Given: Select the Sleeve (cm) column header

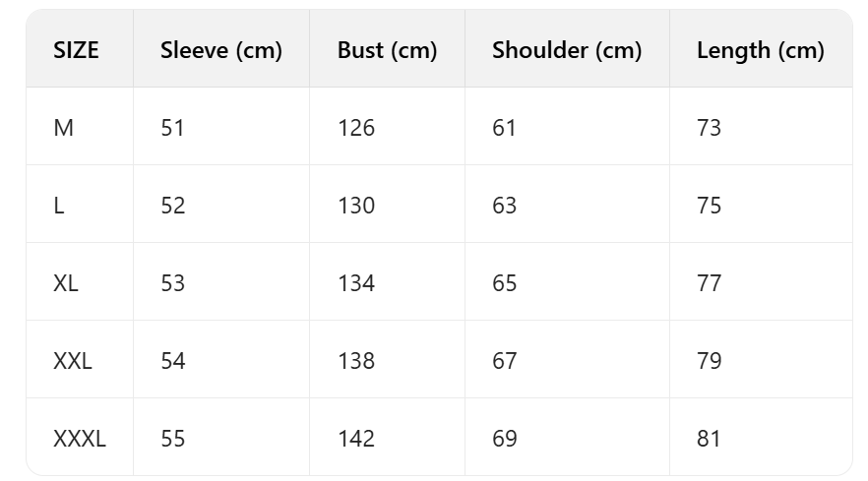Looking at the screenshot, I should point(221,50).
